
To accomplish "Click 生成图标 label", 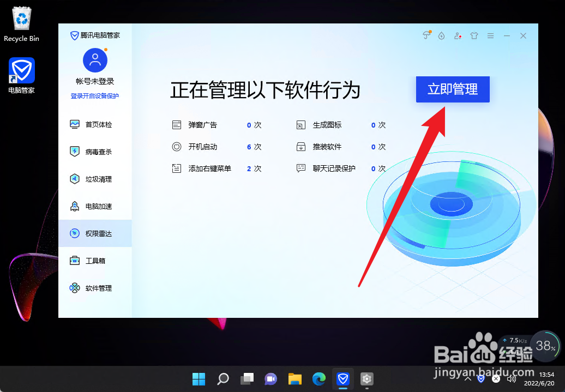I will pyautogui.click(x=327, y=125).
